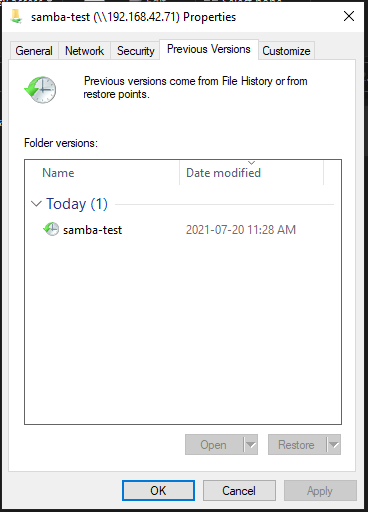This screenshot has width=368, height=512.
Task: Open the Security tab
Action: pyautogui.click(x=135, y=51)
